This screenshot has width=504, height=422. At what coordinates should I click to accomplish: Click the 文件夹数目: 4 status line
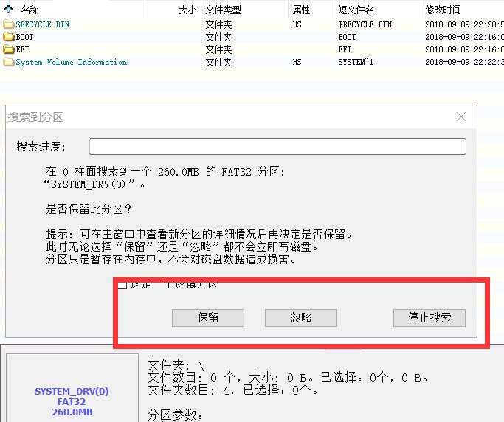pos(232,390)
